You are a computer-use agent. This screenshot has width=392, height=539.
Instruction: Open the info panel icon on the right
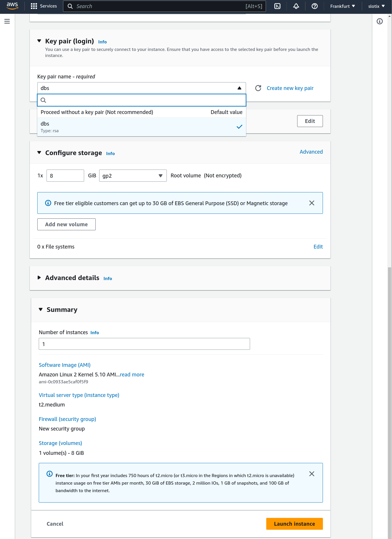coord(380,21)
